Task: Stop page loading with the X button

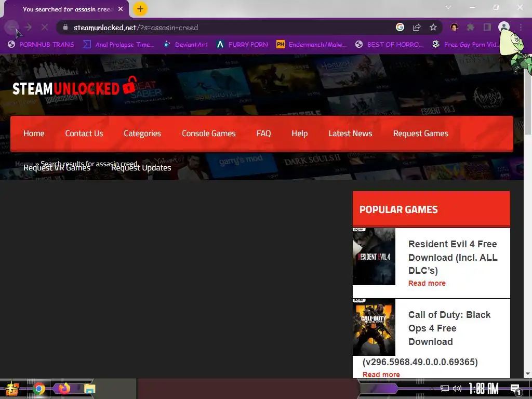Action: 45,27
